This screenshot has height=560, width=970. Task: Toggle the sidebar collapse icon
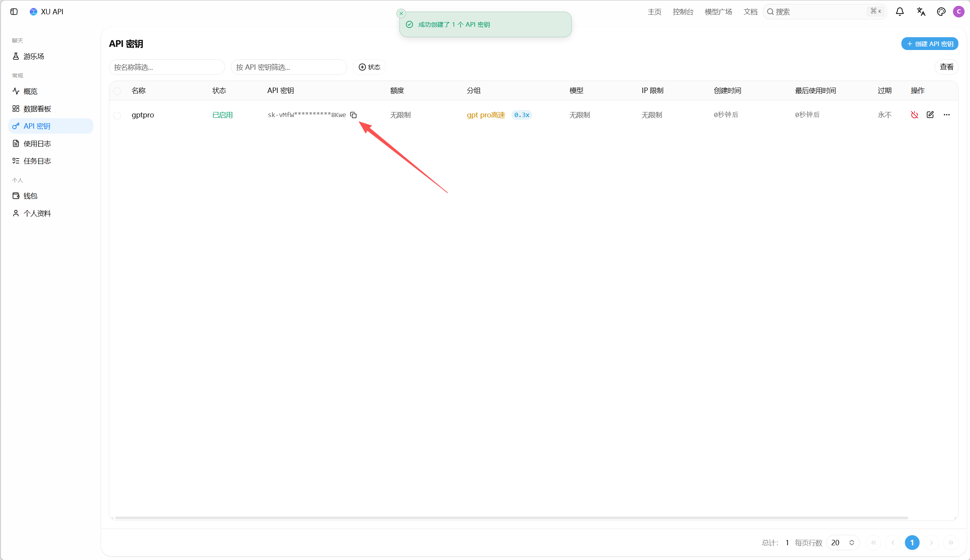pos(14,12)
